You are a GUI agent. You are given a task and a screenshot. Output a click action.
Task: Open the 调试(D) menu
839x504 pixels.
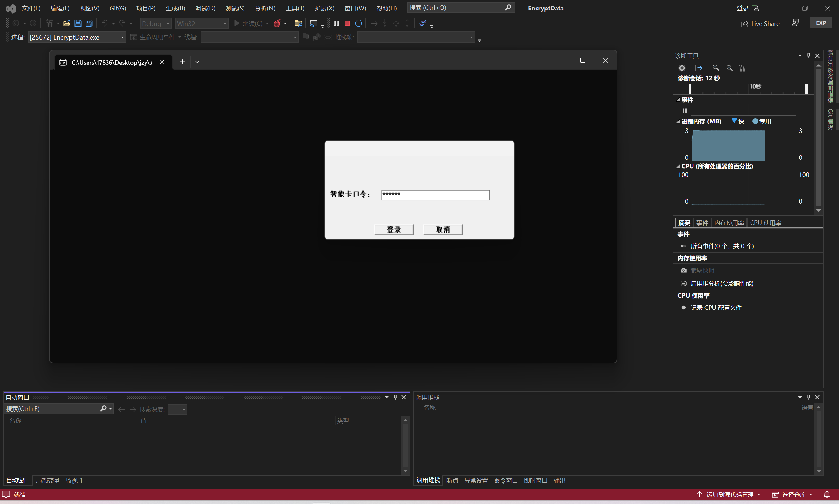(x=205, y=8)
